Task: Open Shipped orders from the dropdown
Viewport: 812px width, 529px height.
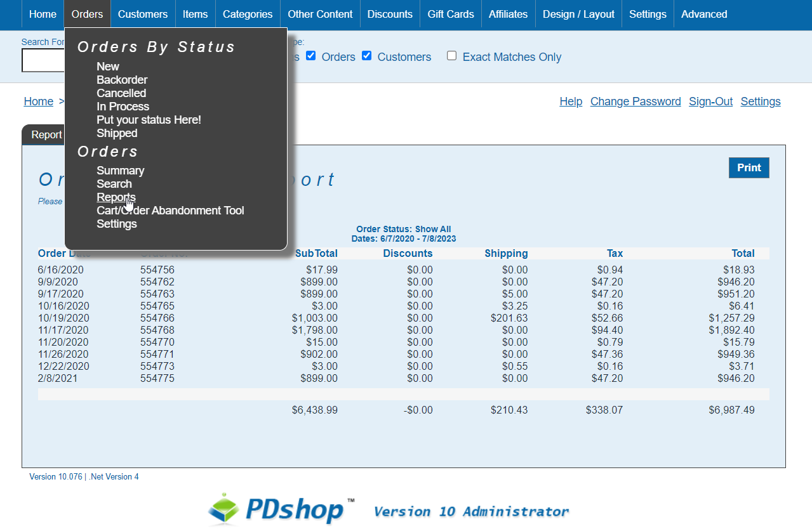Action: tap(117, 133)
